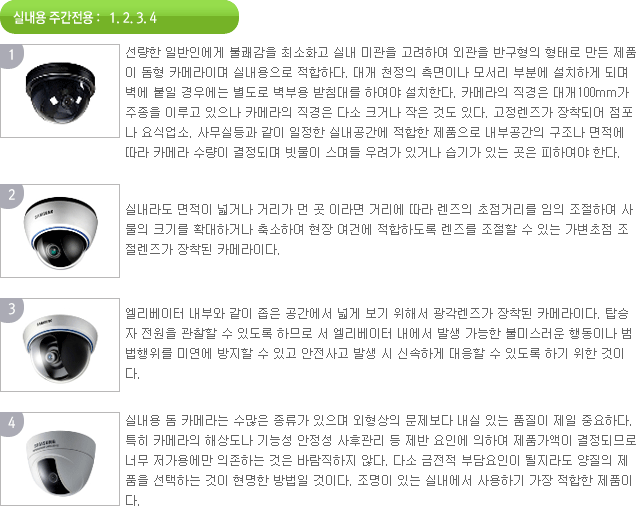Screen dimensions: 636x506
Task: Select the paragraph describing the dome-type camera
Action: click(x=380, y=102)
